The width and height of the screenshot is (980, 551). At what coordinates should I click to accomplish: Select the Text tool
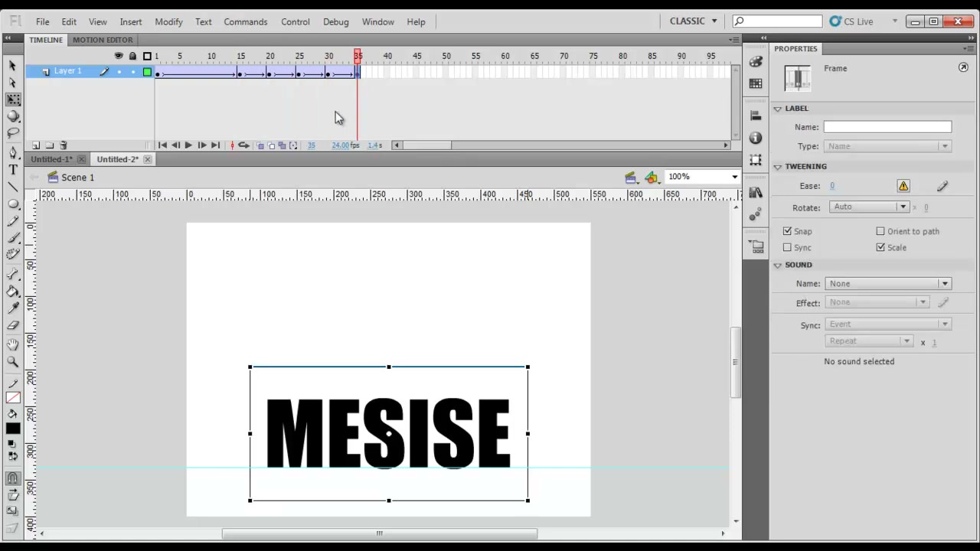coord(13,170)
